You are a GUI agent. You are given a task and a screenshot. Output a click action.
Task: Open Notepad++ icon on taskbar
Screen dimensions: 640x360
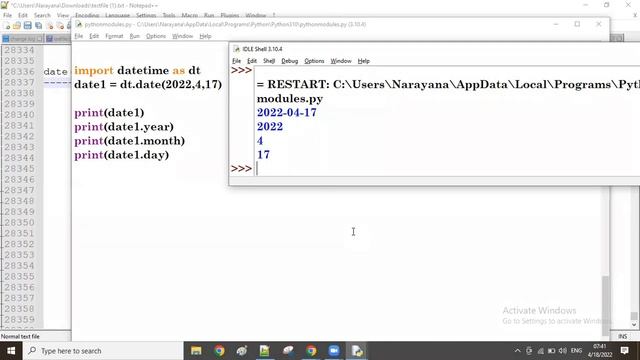[x=264, y=351]
